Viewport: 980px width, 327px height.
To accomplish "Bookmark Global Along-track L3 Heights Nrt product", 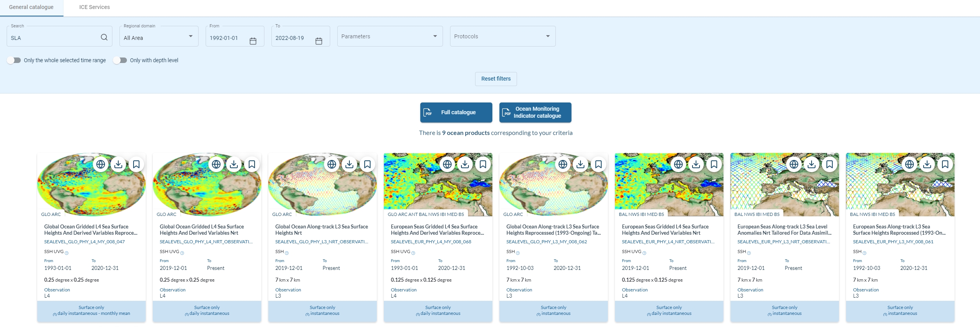I will click(367, 164).
